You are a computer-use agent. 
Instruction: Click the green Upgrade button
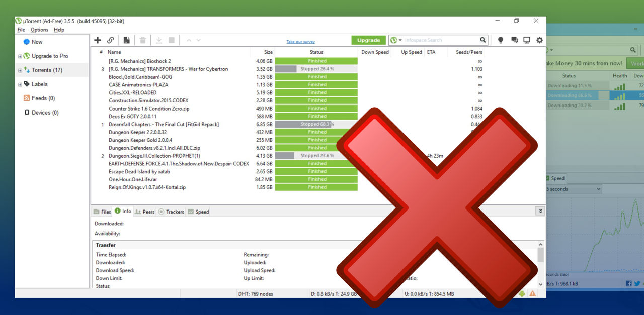[x=369, y=40]
